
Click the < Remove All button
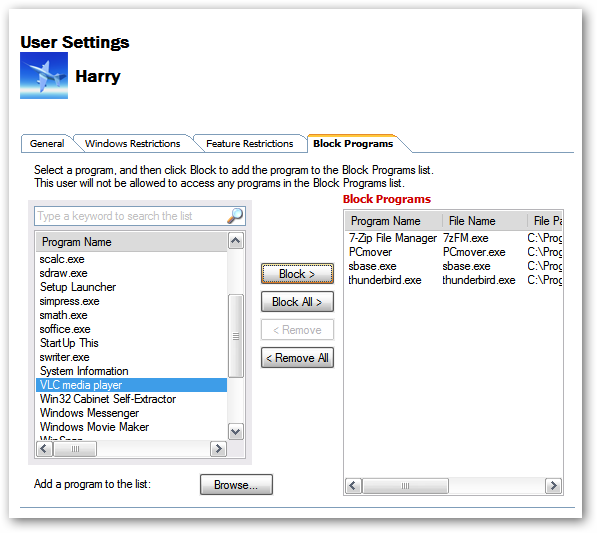297,358
